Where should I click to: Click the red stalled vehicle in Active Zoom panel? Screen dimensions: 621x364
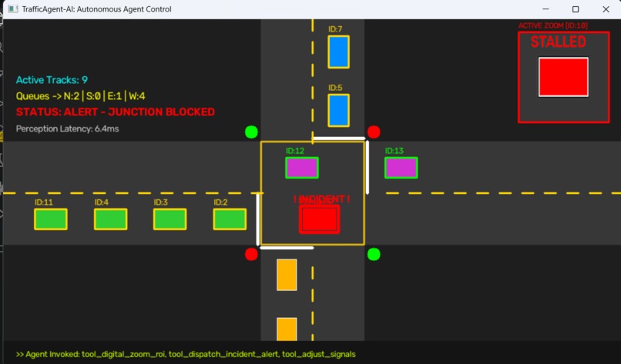(563, 77)
